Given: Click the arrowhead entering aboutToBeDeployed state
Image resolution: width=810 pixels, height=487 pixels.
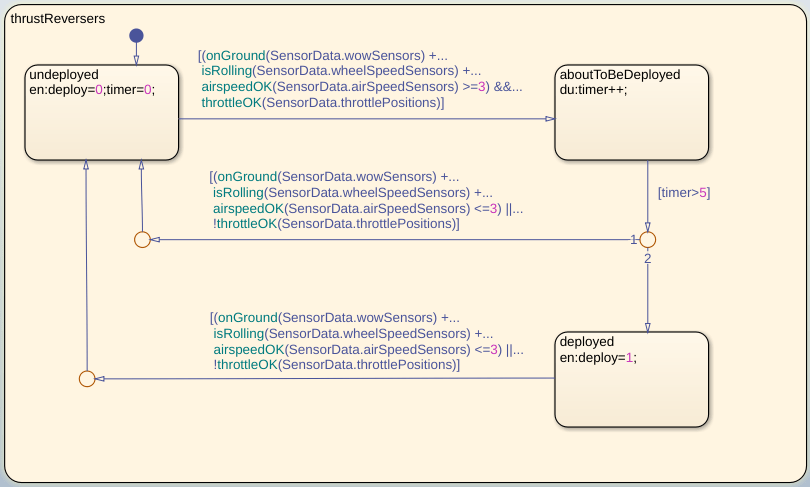Looking at the screenshot, I should point(549,119).
